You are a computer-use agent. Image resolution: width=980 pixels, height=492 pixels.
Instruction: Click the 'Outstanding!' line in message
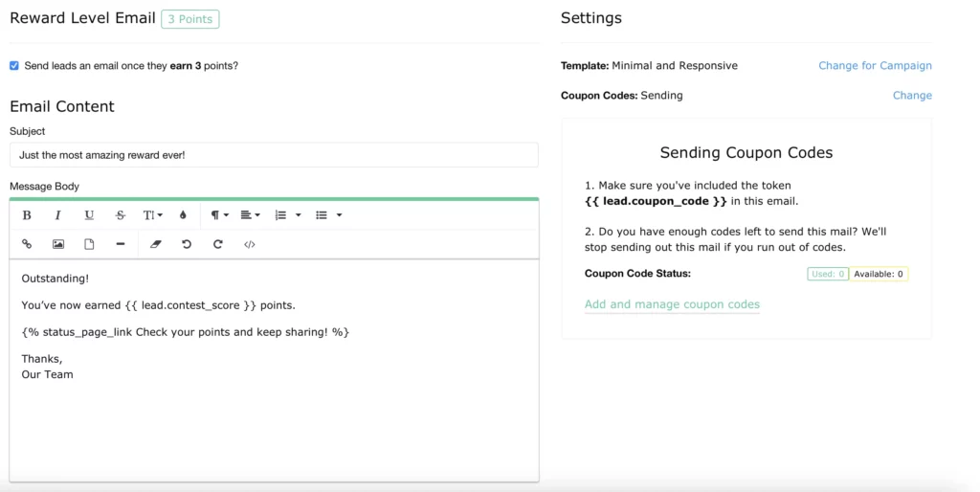(x=55, y=279)
